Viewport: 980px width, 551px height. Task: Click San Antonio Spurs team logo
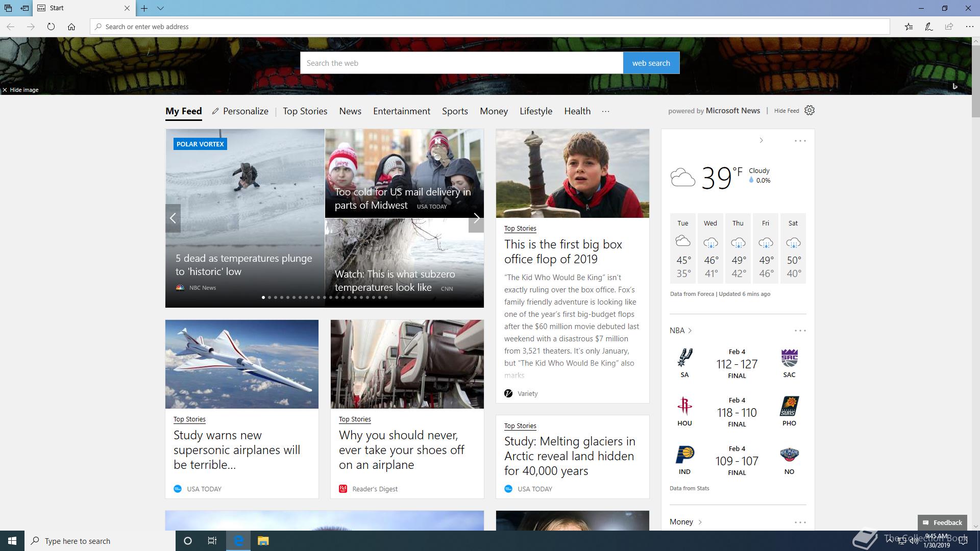tap(684, 358)
